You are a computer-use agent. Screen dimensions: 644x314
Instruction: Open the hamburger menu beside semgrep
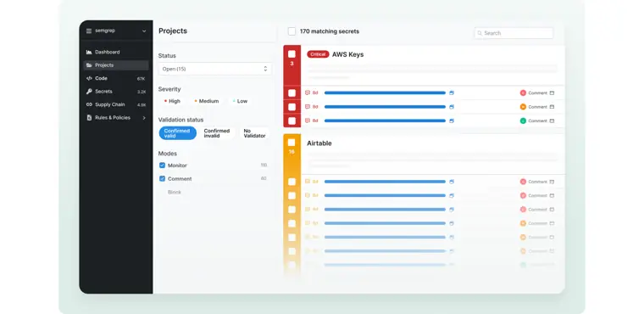(89, 31)
